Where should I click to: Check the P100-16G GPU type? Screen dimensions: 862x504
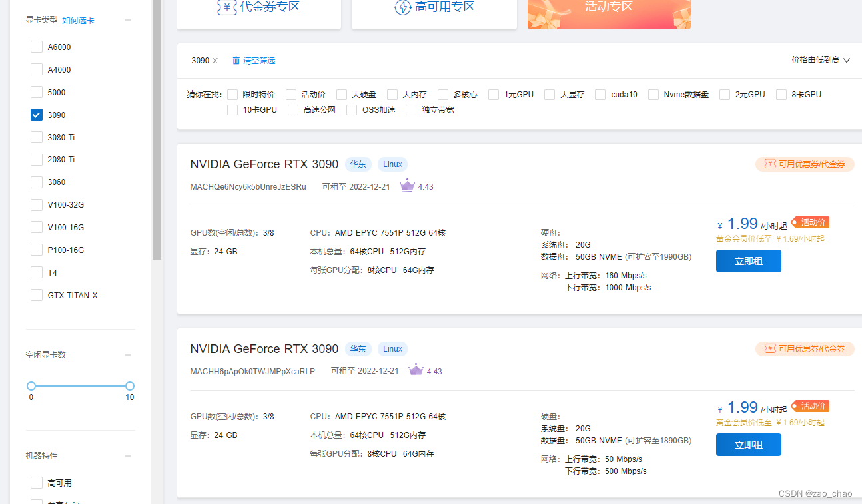click(37, 250)
